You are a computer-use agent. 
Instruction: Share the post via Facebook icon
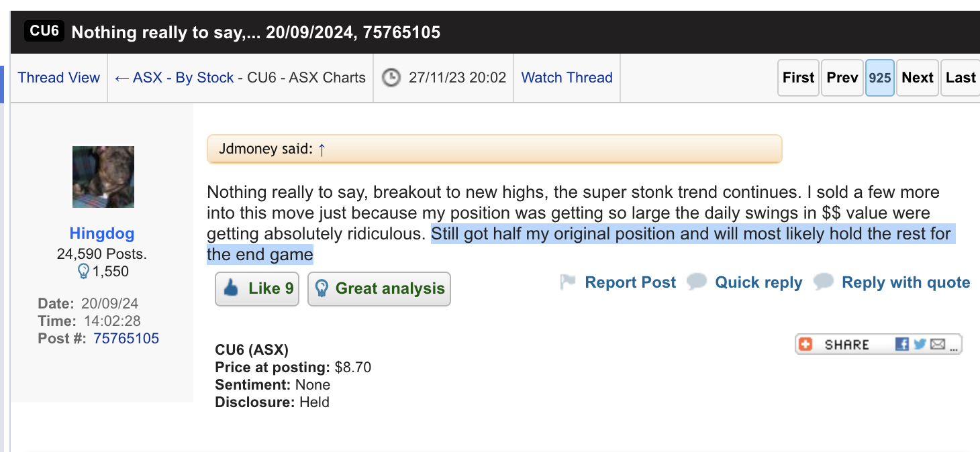click(903, 344)
